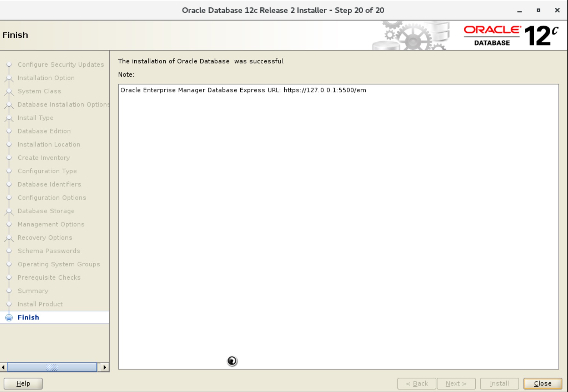
Task: Click inside the Note text area
Action: pyautogui.click(x=338, y=227)
